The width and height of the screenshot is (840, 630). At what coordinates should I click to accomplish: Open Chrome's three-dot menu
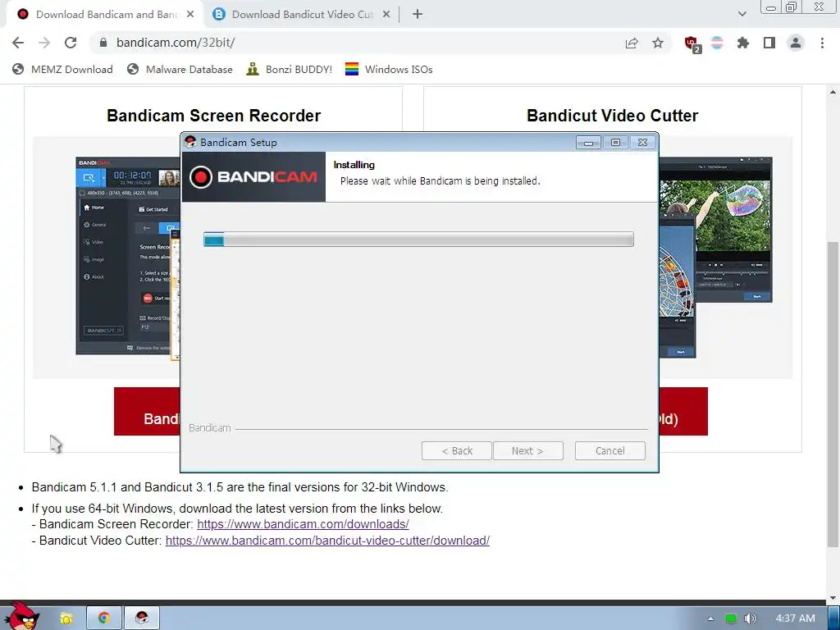pyautogui.click(x=822, y=43)
